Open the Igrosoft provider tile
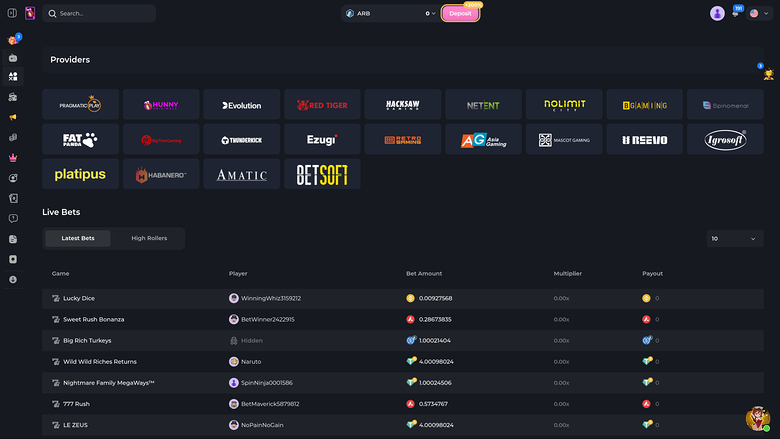Image resolution: width=780 pixels, height=439 pixels. click(x=725, y=139)
